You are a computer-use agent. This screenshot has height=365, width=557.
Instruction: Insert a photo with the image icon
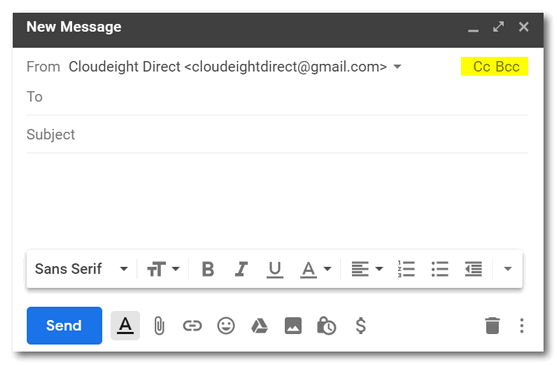point(293,326)
